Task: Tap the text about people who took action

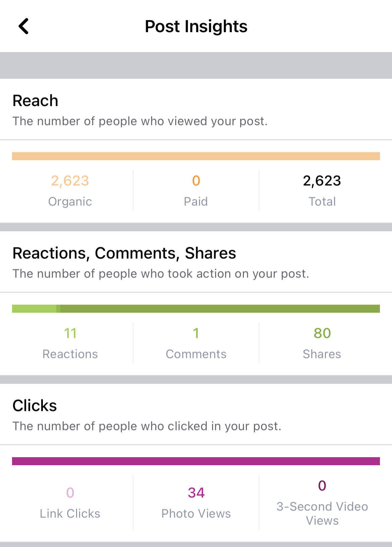Action: [x=161, y=273]
